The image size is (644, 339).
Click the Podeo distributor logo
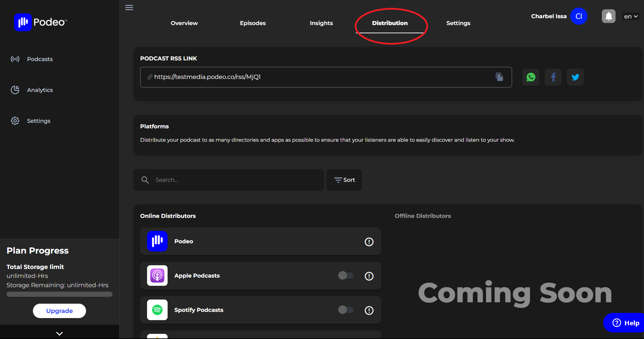tap(157, 241)
